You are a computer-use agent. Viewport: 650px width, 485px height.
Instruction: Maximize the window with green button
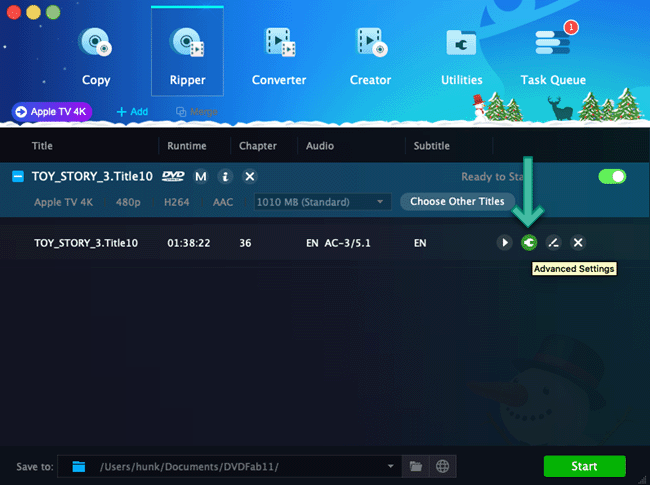click(x=53, y=12)
